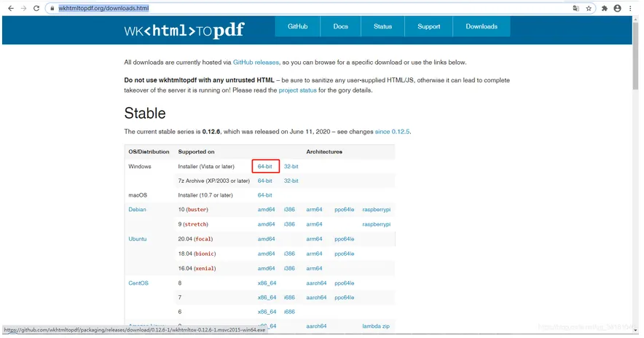Open the Status nav tab
Viewport: 644px width, 338px height.
click(382, 26)
